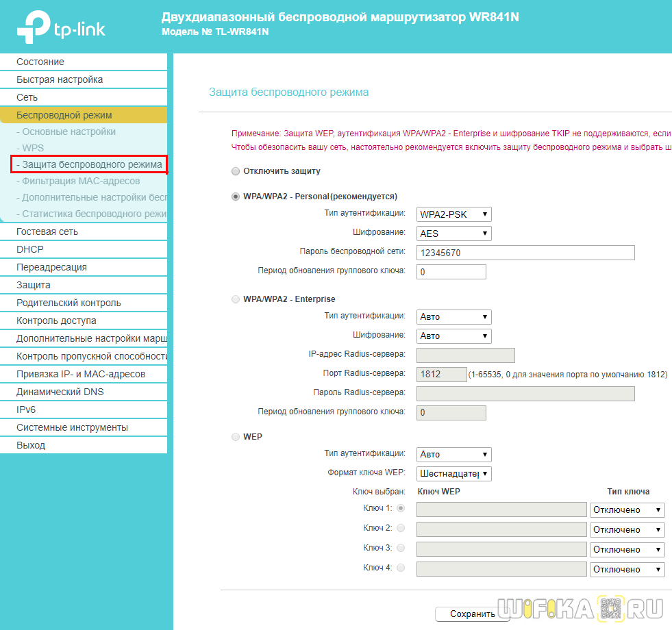
Task: Open Key 1 type 'Отключено' dropdown
Action: click(627, 510)
